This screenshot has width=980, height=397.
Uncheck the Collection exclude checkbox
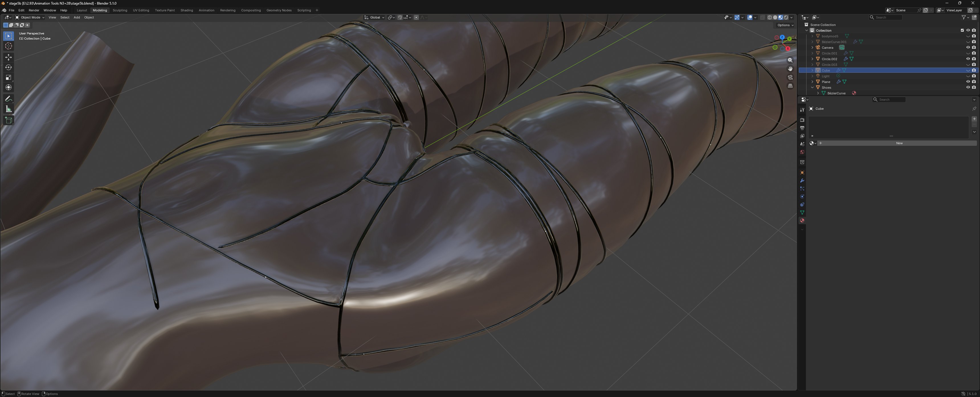pyautogui.click(x=962, y=31)
